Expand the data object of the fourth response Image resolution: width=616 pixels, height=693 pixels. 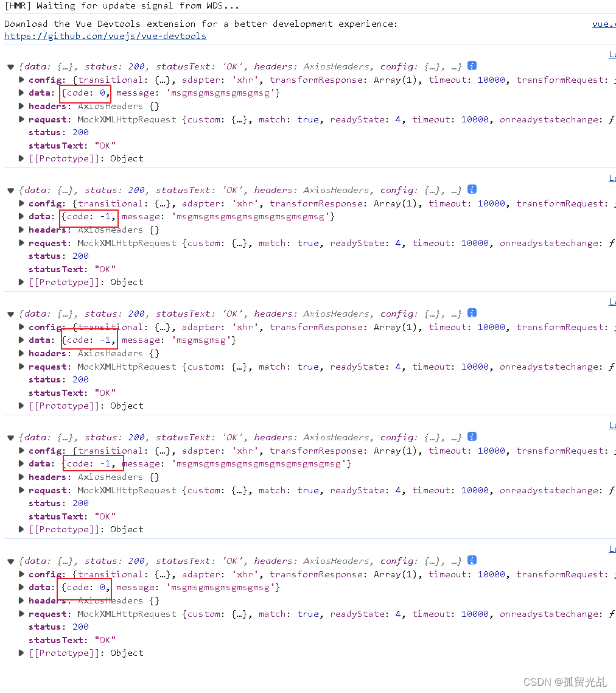(x=21, y=463)
